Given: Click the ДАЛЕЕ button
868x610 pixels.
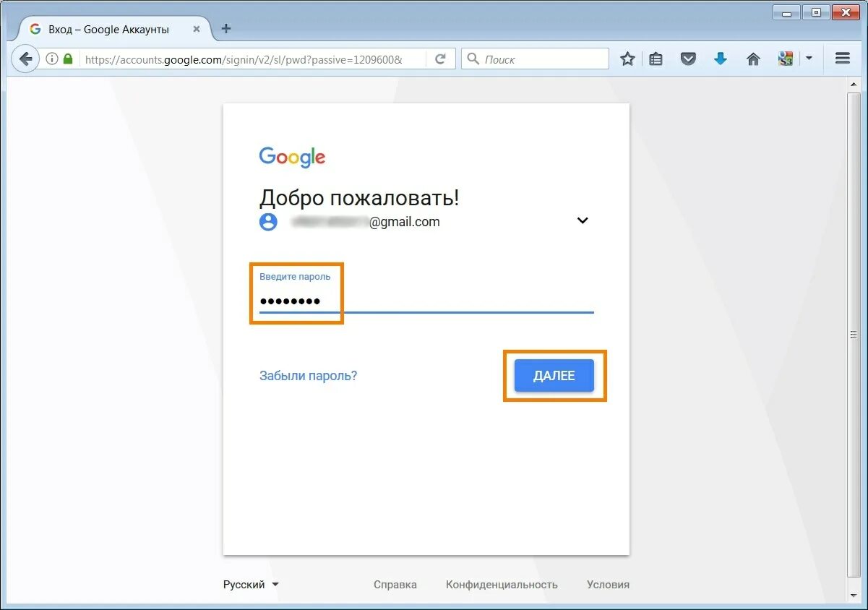Looking at the screenshot, I should click(x=554, y=376).
